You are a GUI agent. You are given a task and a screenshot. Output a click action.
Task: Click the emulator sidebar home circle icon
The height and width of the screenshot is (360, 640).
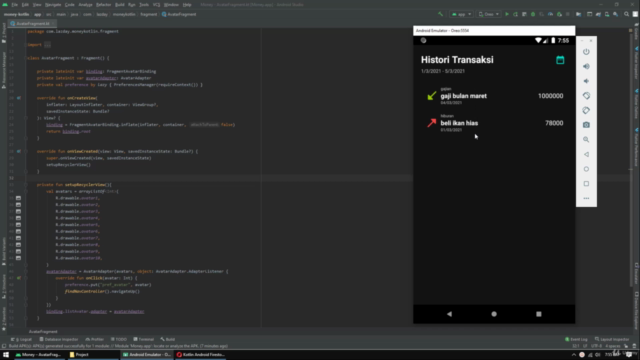586,169
